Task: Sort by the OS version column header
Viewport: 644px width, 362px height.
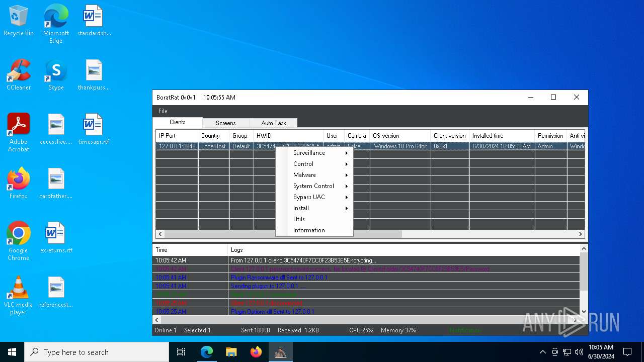Action: [x=400, y=136]
